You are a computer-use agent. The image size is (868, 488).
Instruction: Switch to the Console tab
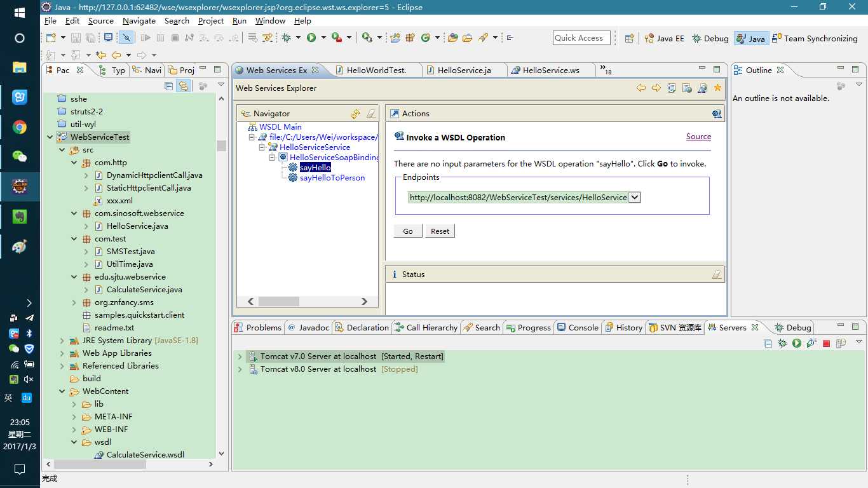[x=577, y=328]
